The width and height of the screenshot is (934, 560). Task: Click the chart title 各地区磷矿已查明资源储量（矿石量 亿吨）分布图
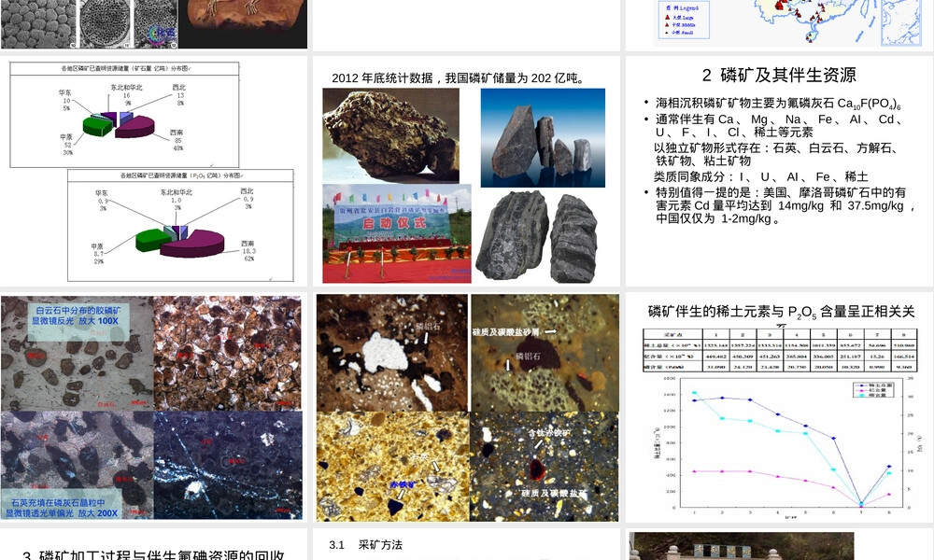pos(124,68)
